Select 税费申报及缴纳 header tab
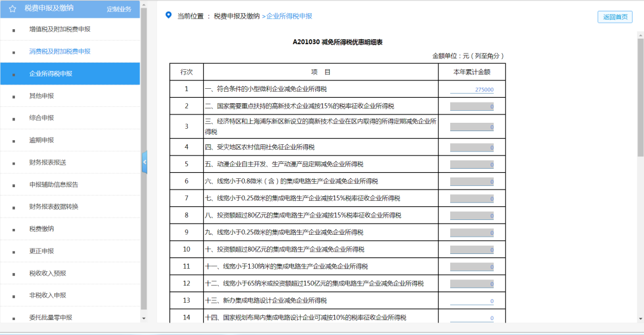644x335 pixels. coord(49,8)
